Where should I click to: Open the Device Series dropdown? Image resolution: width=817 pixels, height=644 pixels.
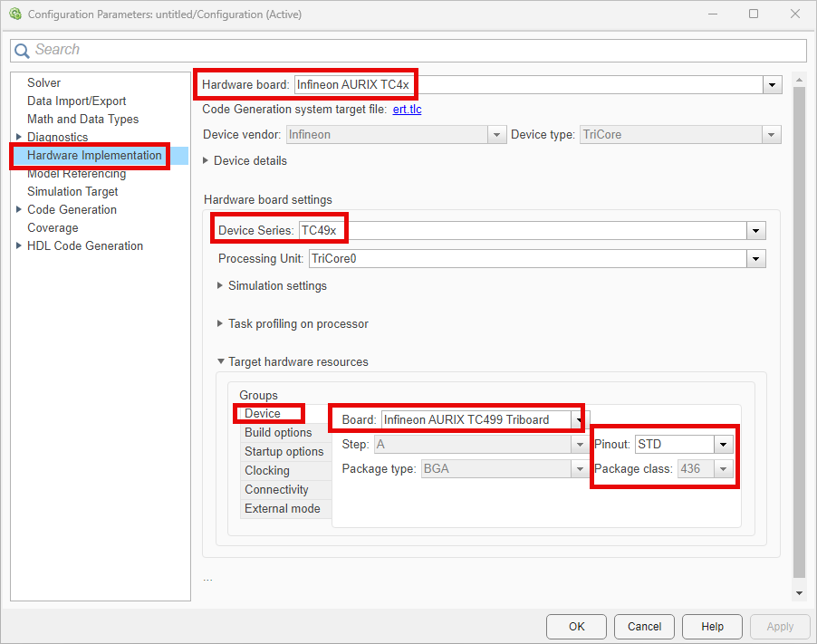click(756, 230)
